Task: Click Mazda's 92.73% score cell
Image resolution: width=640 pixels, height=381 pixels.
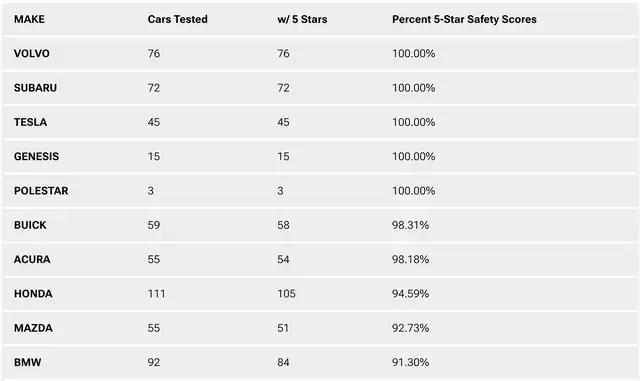Action: [410, 328]
